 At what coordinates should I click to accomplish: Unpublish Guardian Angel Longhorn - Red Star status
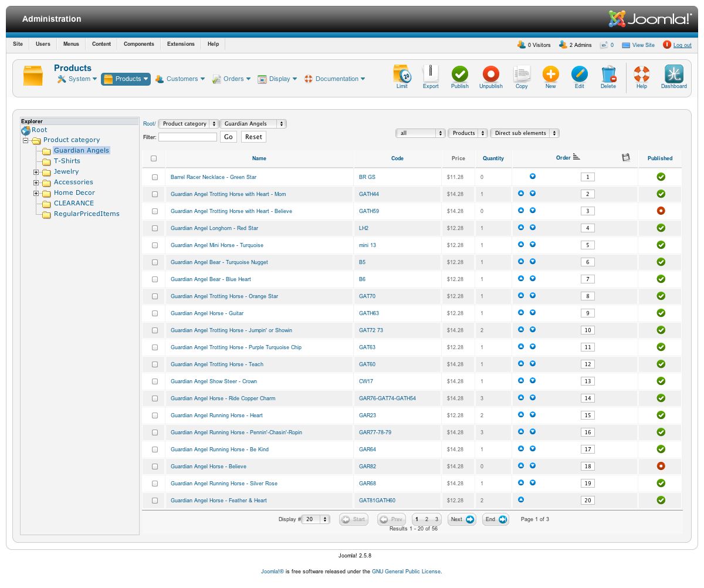(x=661, y=228)
